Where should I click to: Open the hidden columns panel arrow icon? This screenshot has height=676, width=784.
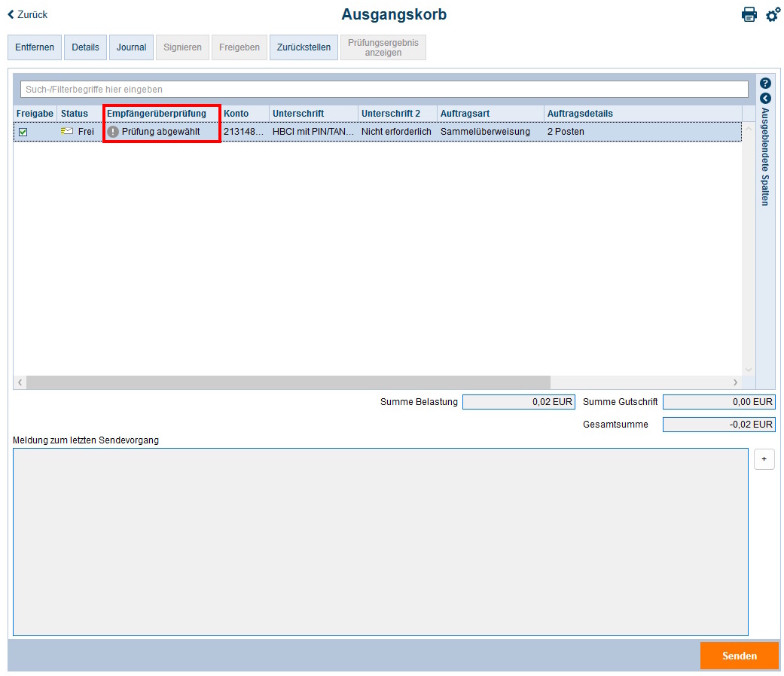[766, 98]
